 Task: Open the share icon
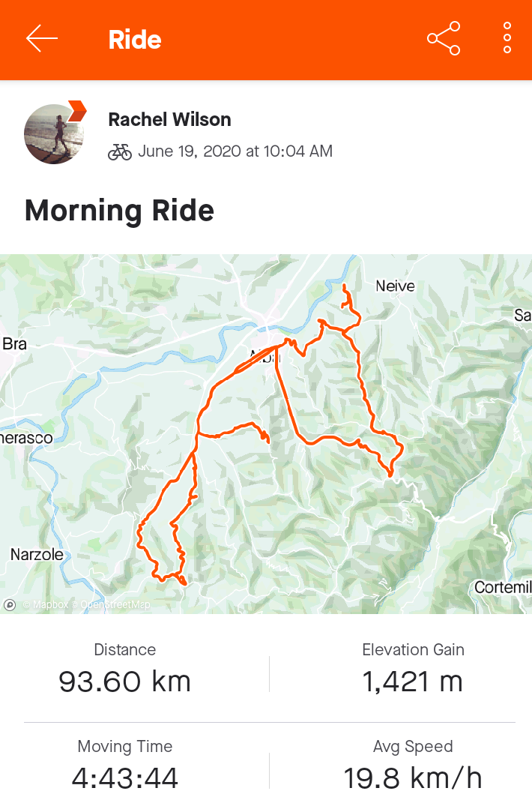444,39
